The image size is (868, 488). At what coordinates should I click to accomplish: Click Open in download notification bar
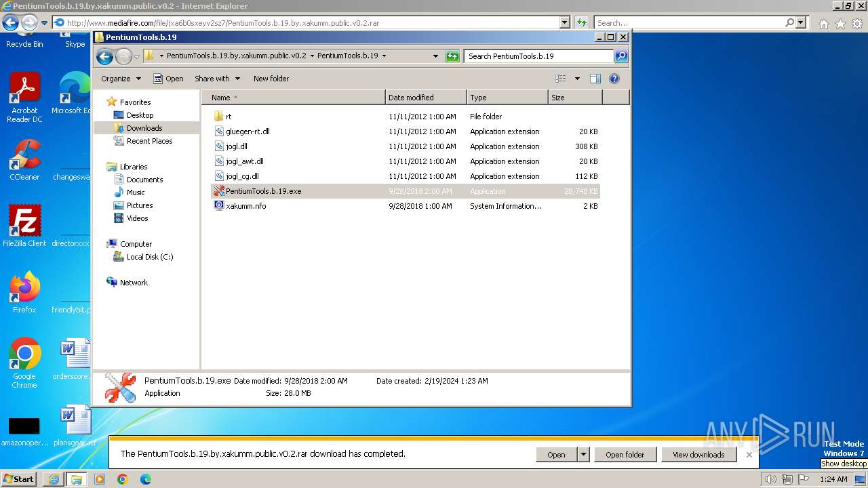pyautogui.click(x=557, y=455)
